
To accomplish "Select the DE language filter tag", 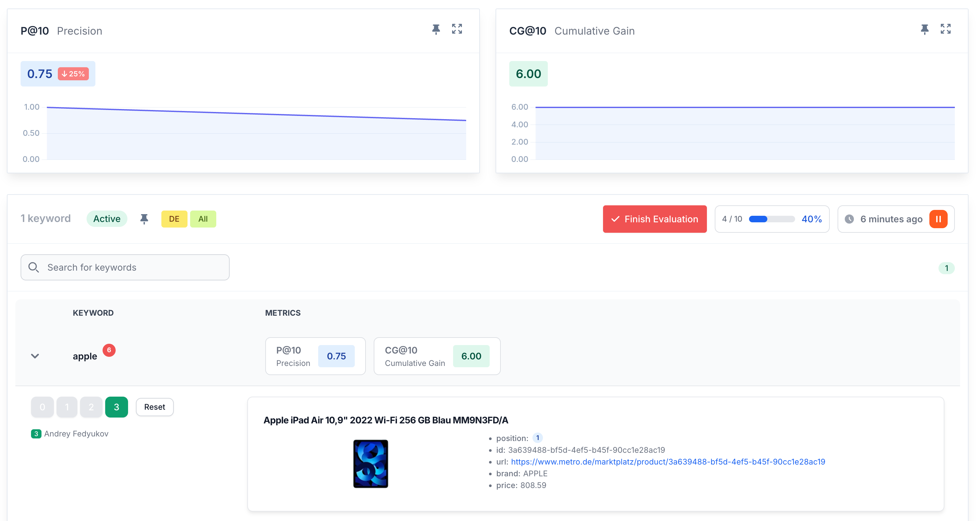I will [174, 218].
